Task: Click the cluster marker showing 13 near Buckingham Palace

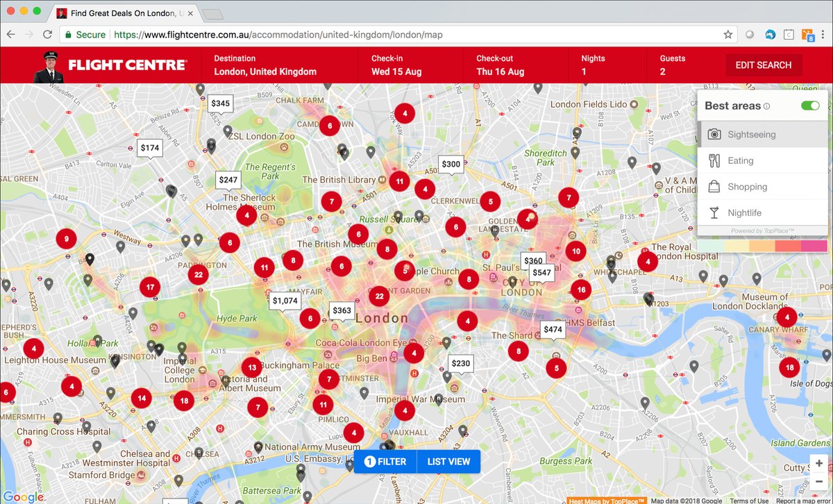Action: point(252,368)
